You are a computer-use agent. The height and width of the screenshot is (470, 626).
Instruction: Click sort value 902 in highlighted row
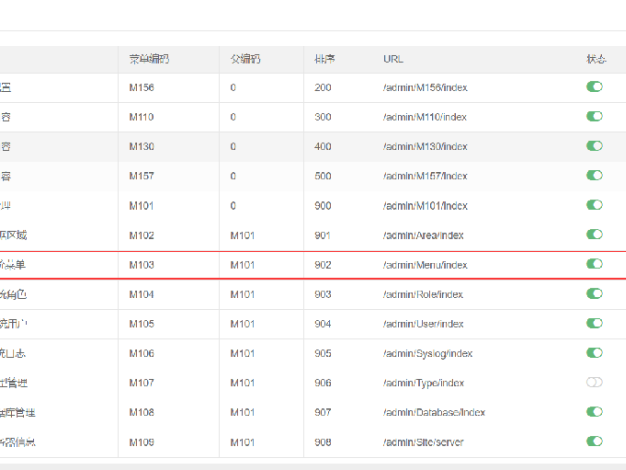tap(323, 265)
